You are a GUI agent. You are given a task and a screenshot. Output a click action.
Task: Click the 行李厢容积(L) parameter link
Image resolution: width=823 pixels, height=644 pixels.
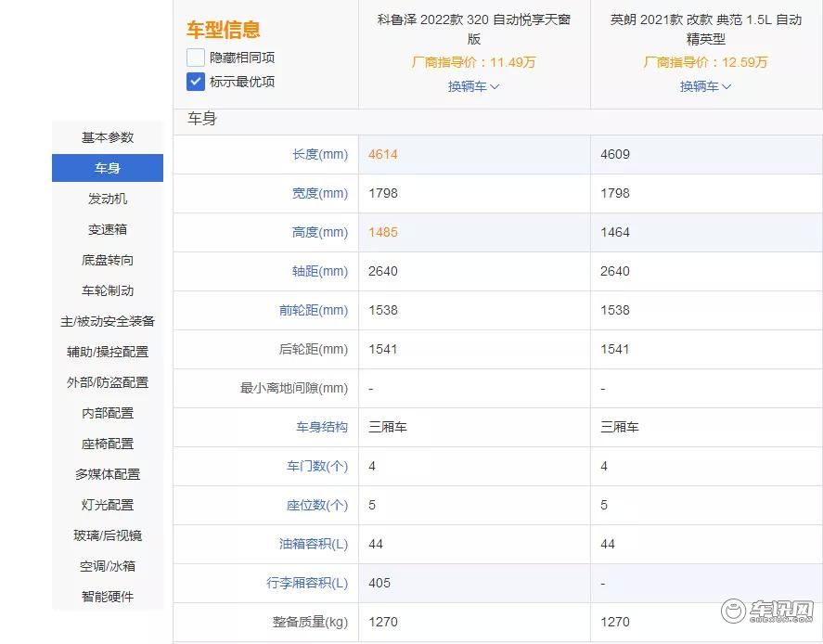[307, 583]
